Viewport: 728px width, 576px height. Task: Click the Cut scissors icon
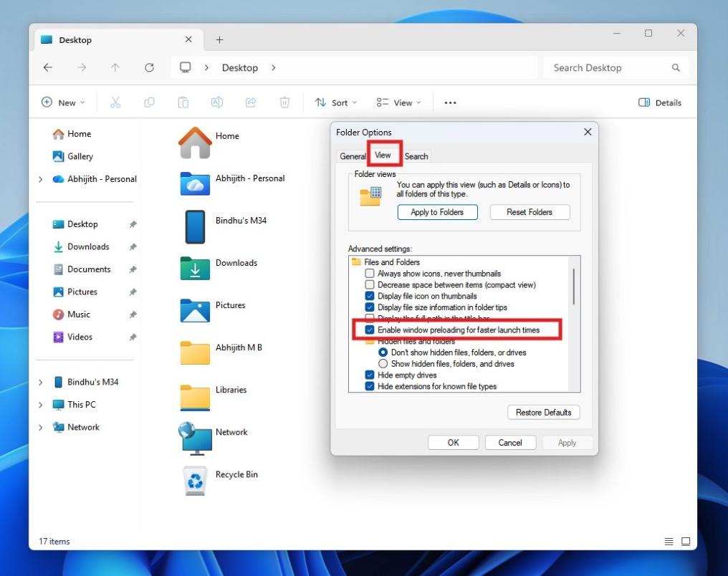pos(115,102)
